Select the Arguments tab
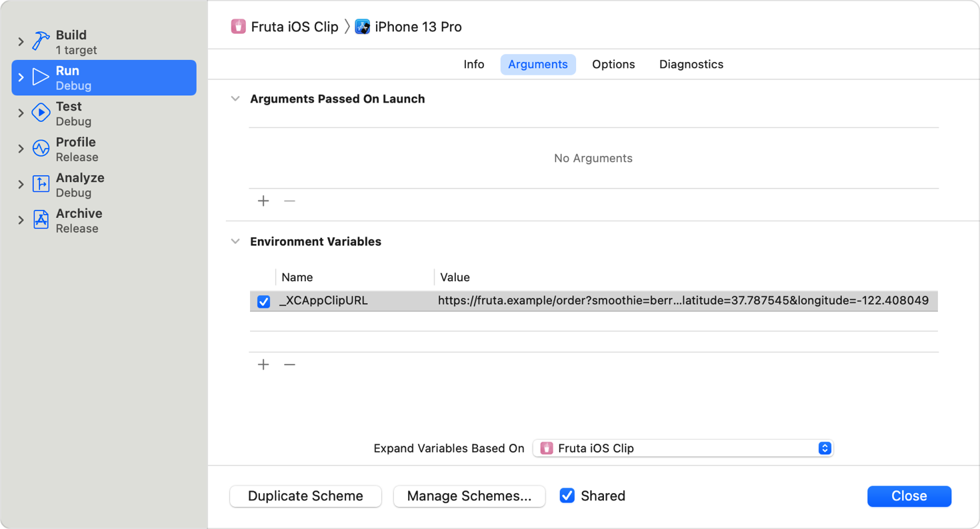980x529 pixels. (x=538, y=65)
